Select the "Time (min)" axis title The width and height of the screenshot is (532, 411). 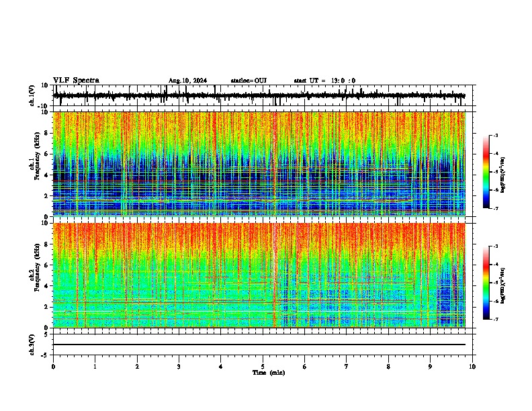pos(269,373)
